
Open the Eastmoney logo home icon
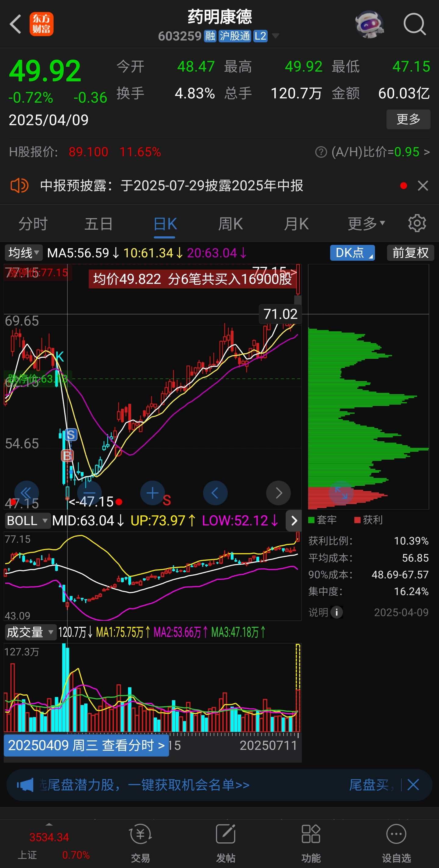[x=41, y=24]
